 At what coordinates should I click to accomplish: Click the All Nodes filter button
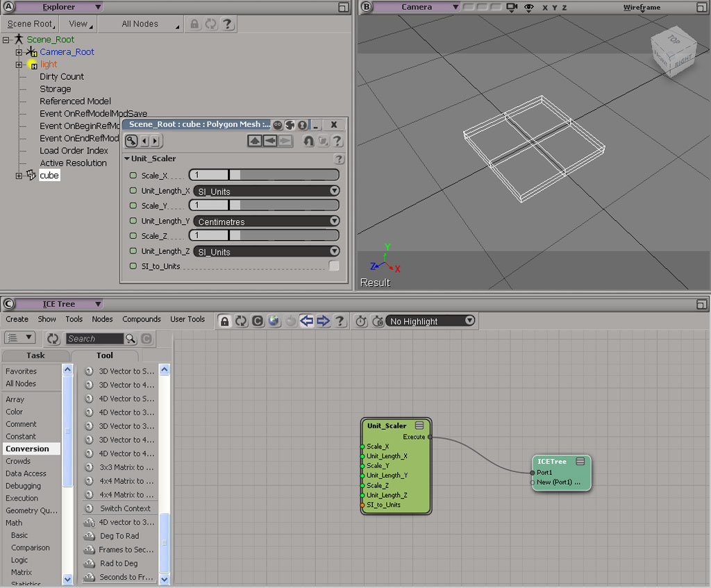coord(141,24)
